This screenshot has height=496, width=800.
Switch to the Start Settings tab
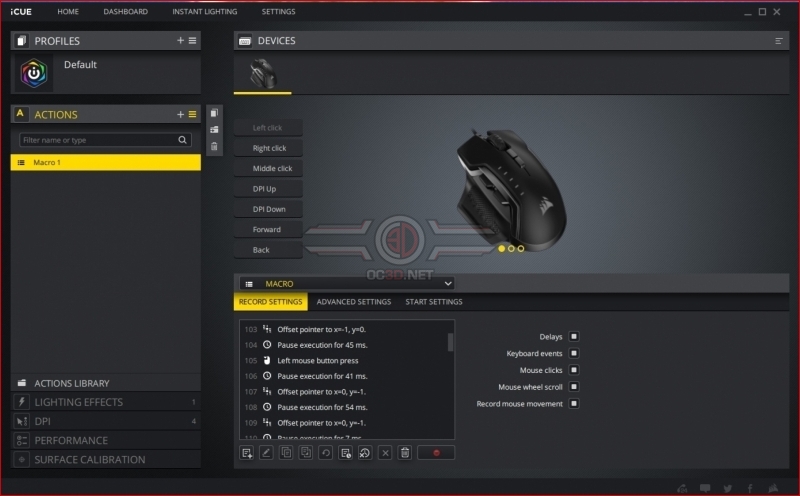[x=434, y=302]
